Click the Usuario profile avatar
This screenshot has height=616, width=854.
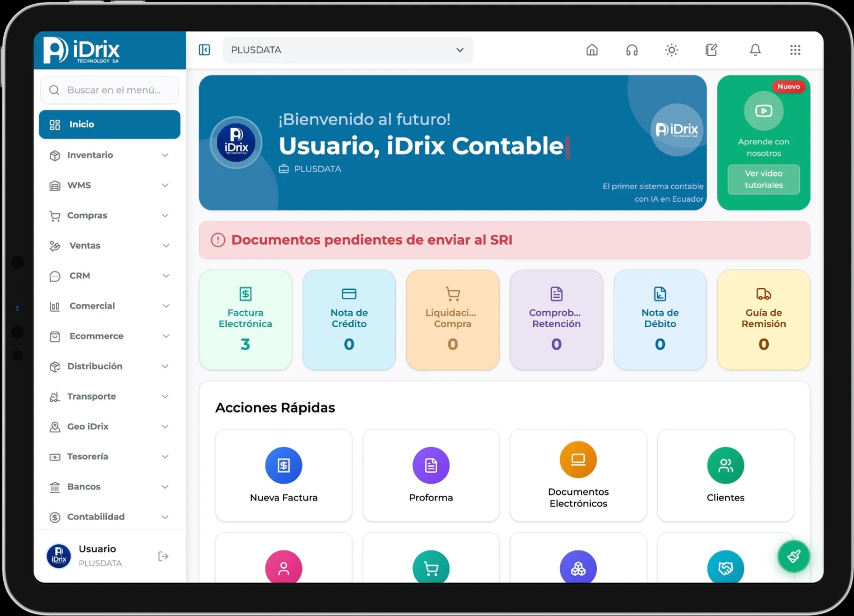point(59,556)
